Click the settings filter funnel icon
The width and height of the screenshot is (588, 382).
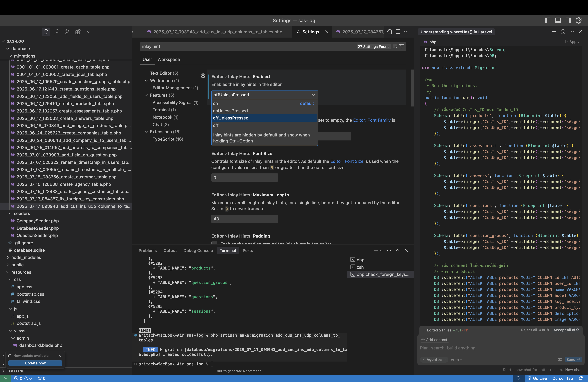pyautogui.click(x=402, y=46)
